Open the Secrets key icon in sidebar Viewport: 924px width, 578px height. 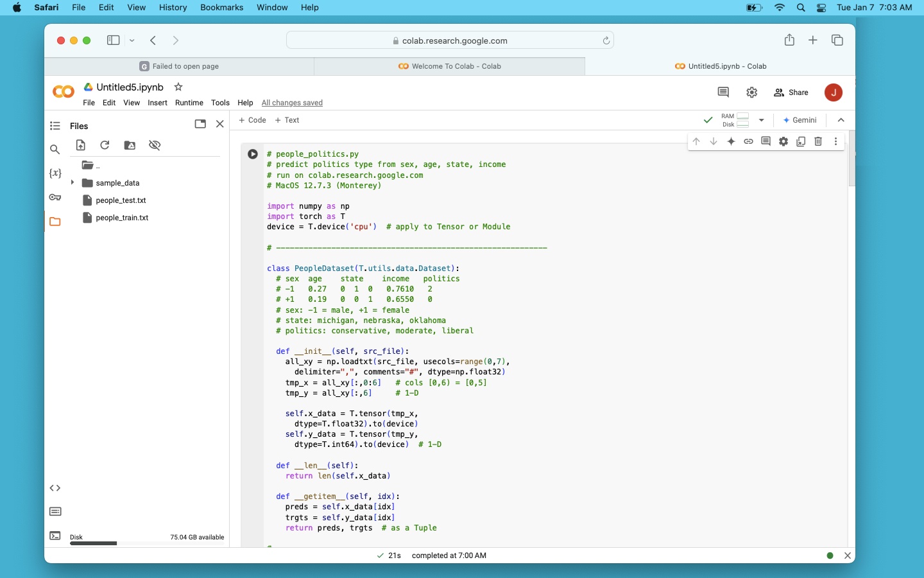point(55,197)
